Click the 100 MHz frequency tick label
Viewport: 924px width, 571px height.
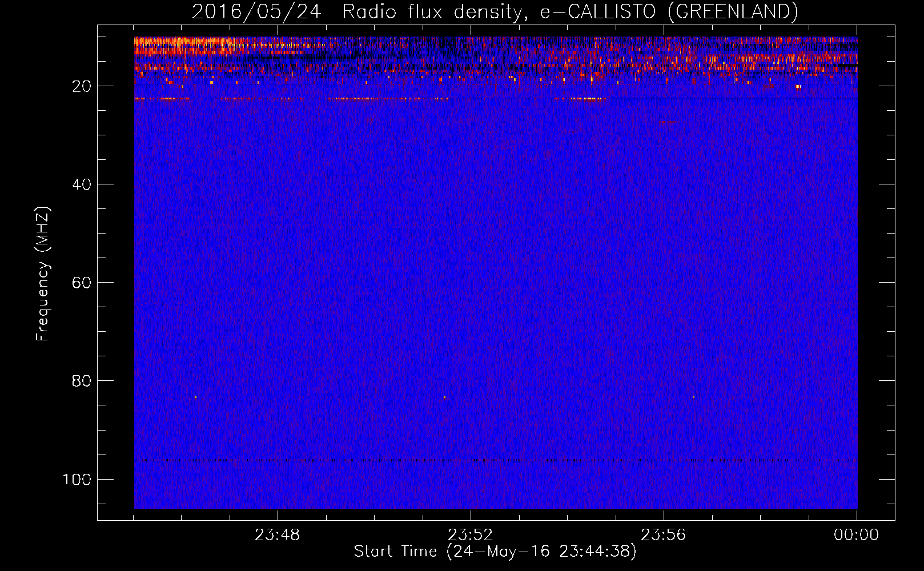pos(77,479)
